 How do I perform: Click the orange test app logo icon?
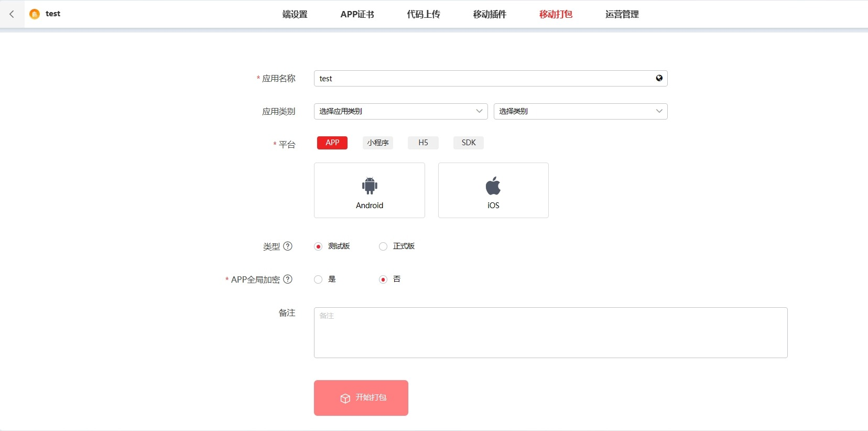pos(35,14)
